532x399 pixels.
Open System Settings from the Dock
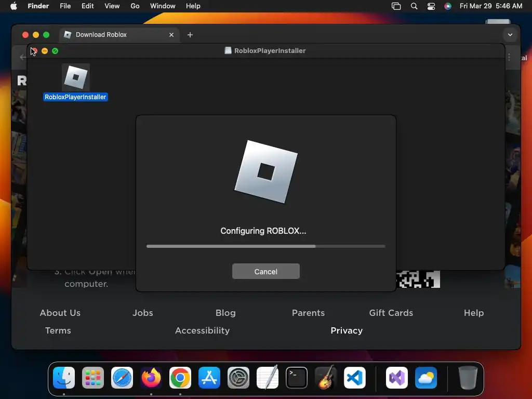point(238,378)
